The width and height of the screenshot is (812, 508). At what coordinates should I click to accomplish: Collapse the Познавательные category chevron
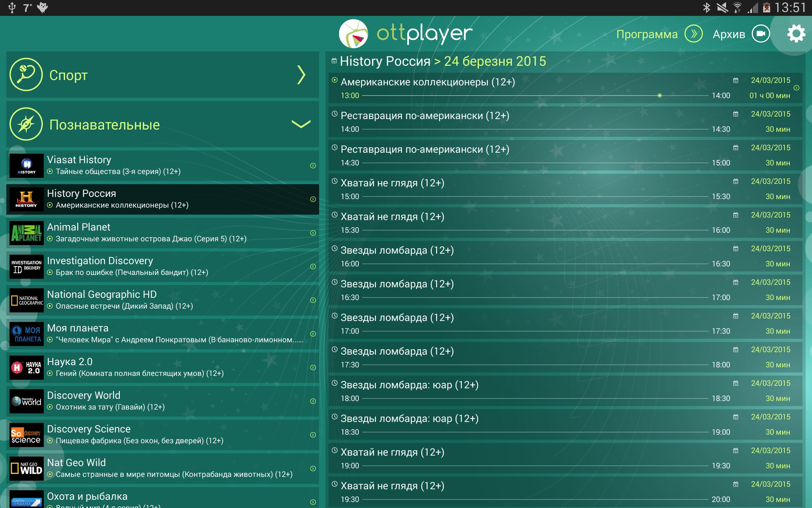coord(301,124)
